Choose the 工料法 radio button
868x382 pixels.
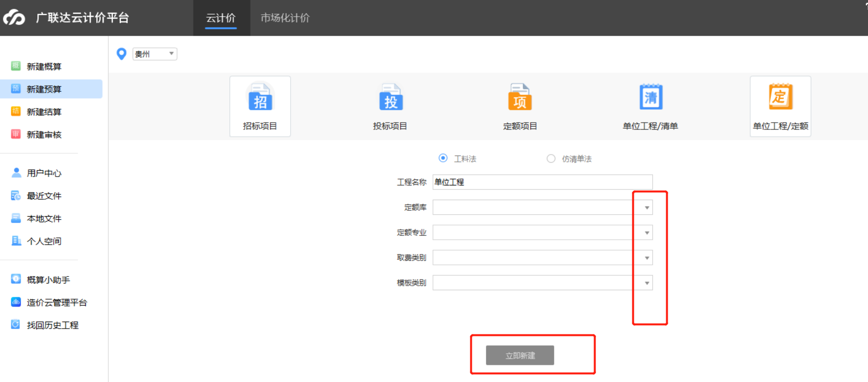tap(443, 158)
